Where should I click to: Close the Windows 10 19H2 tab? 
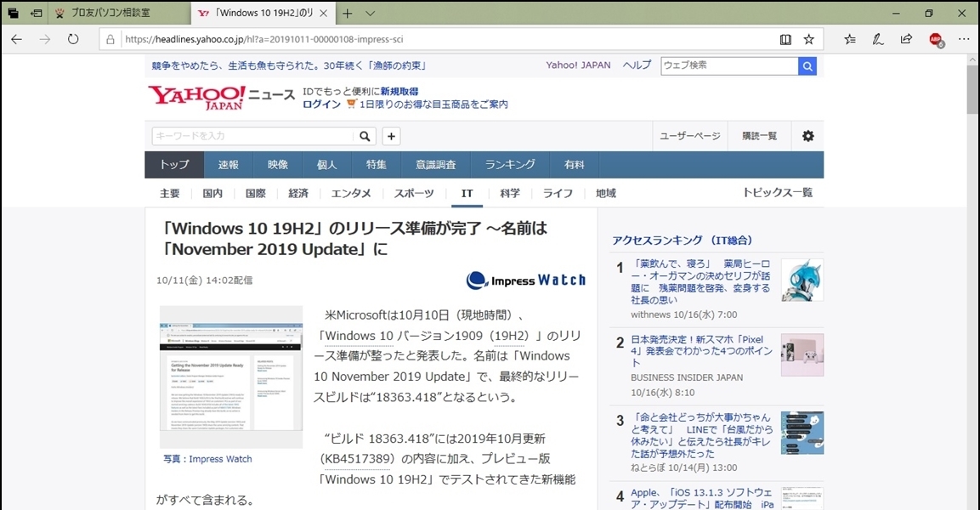(323, 13)
